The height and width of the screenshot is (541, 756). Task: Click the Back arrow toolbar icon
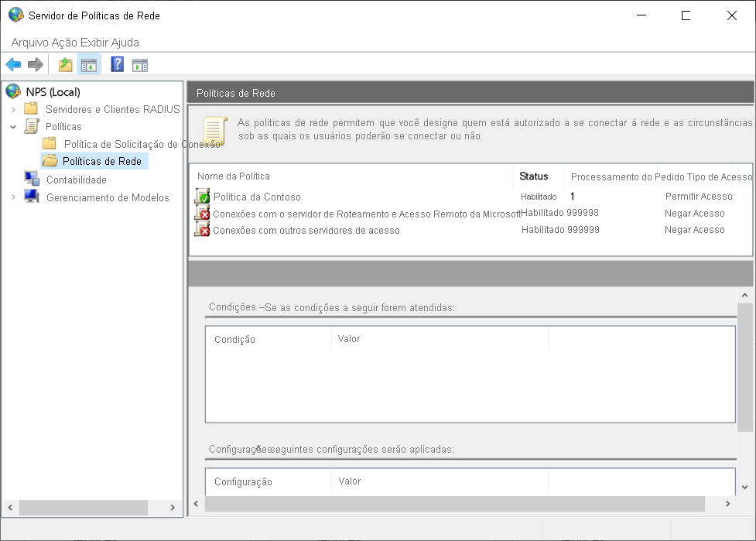(x=13, y=64)
